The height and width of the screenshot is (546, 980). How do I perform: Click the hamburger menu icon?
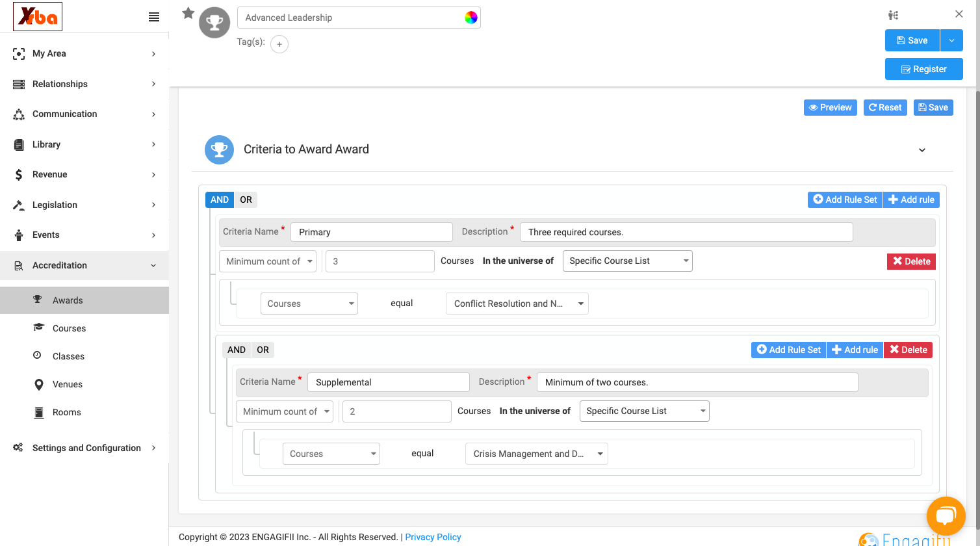click(x=154, y=17)
